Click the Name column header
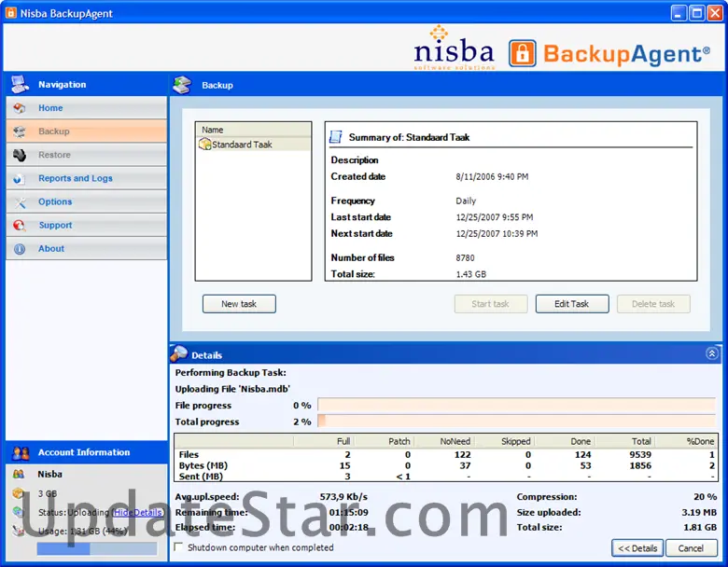Screen dimensions: 728x567 254,130
